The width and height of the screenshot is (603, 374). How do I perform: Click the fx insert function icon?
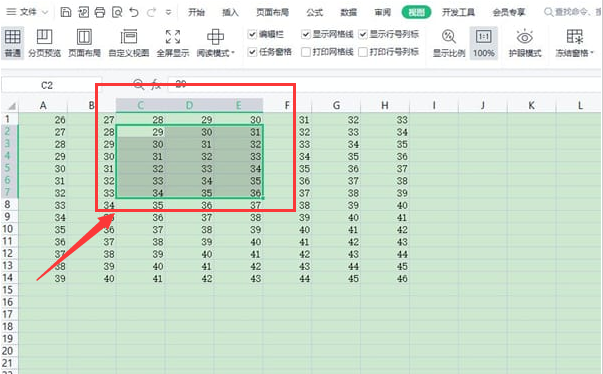[x=156, y=84]
